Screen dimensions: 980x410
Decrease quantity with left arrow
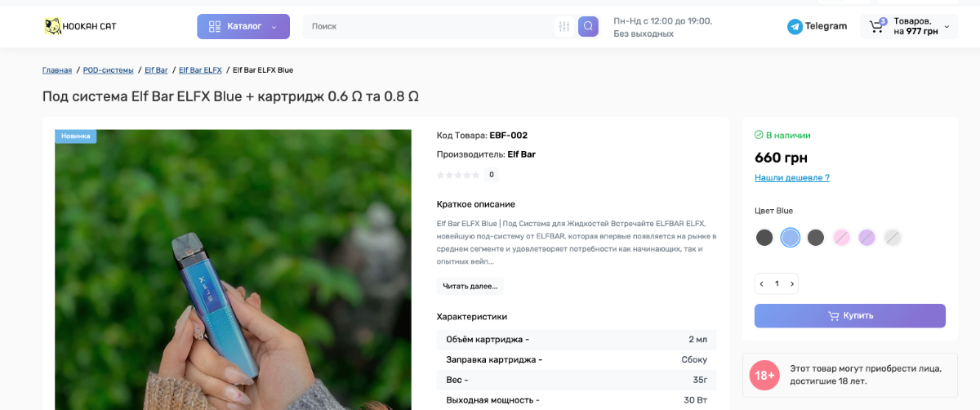tap(762, 284)
